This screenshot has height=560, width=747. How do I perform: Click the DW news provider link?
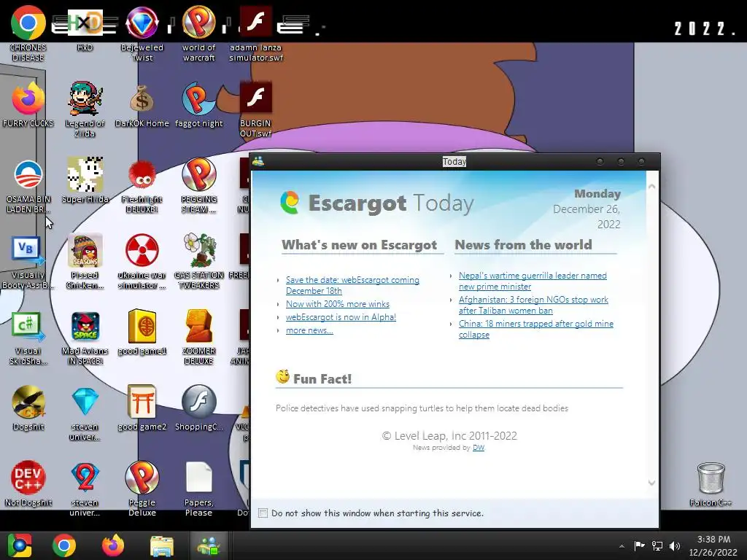[x=479, y=448]
